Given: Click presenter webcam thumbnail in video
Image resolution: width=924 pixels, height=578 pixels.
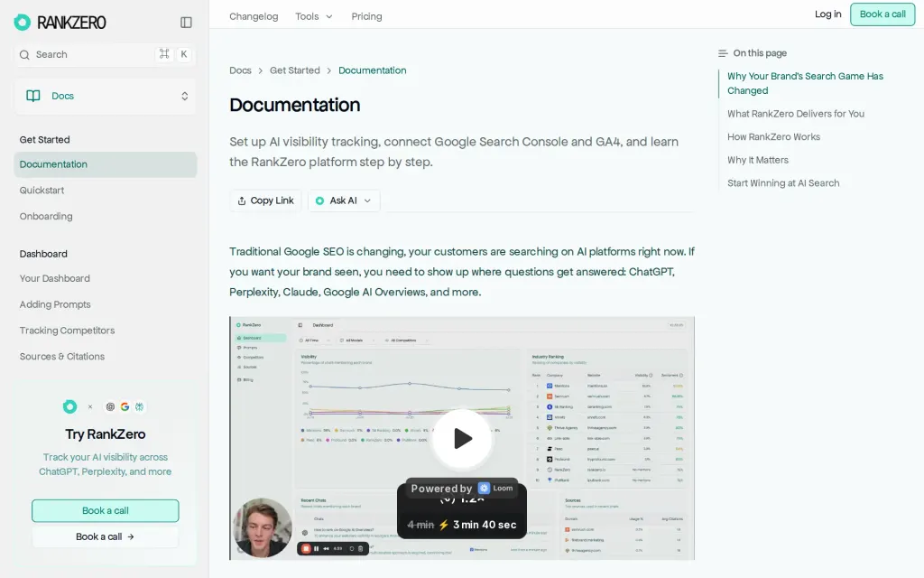Looking at the screenshot, I should tap(263, 527).
